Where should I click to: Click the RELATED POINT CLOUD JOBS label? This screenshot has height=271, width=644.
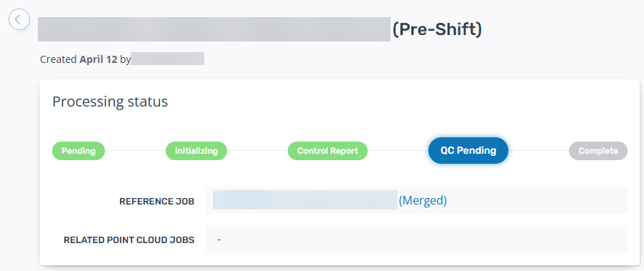coord(129,240)
